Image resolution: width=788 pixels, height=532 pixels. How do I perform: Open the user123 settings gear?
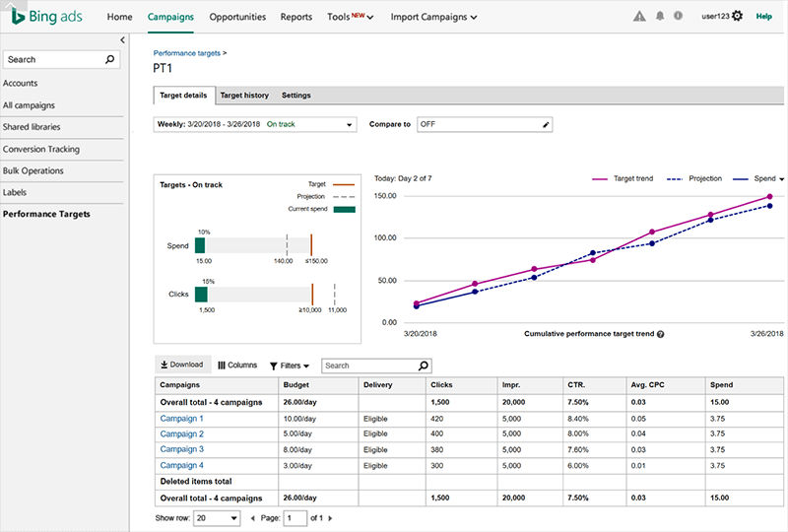point(737,16)
